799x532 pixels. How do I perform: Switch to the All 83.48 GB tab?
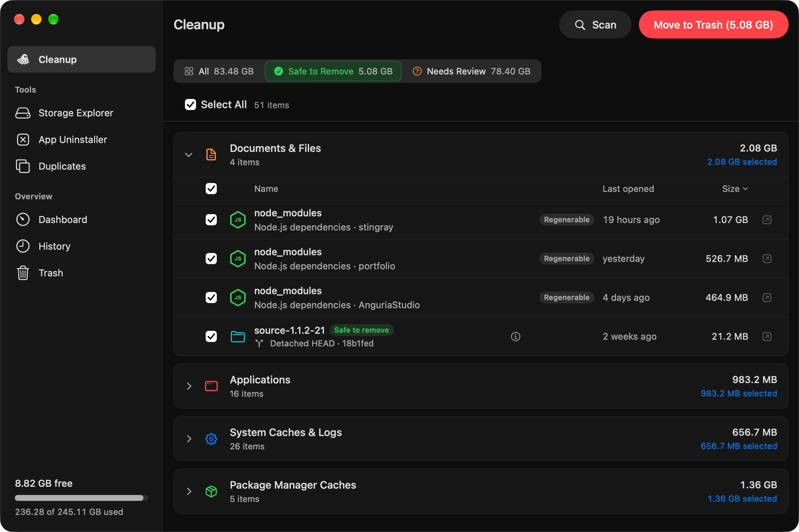pos(219,71)
